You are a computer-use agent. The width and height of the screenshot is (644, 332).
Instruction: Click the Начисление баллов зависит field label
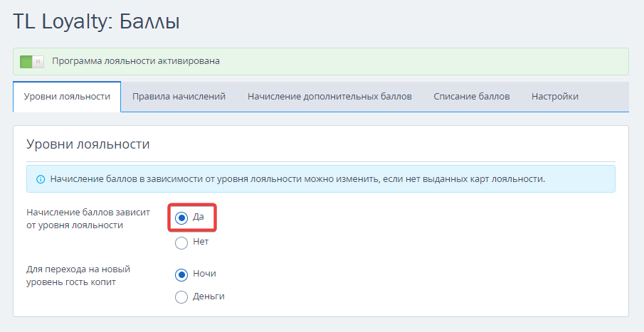[x=88, y=219]
